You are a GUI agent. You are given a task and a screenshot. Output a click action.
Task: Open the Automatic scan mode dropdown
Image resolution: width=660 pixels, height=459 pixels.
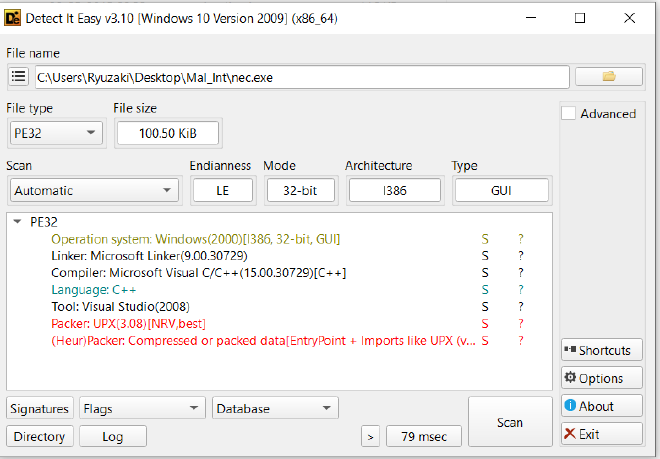click(93, 191)
